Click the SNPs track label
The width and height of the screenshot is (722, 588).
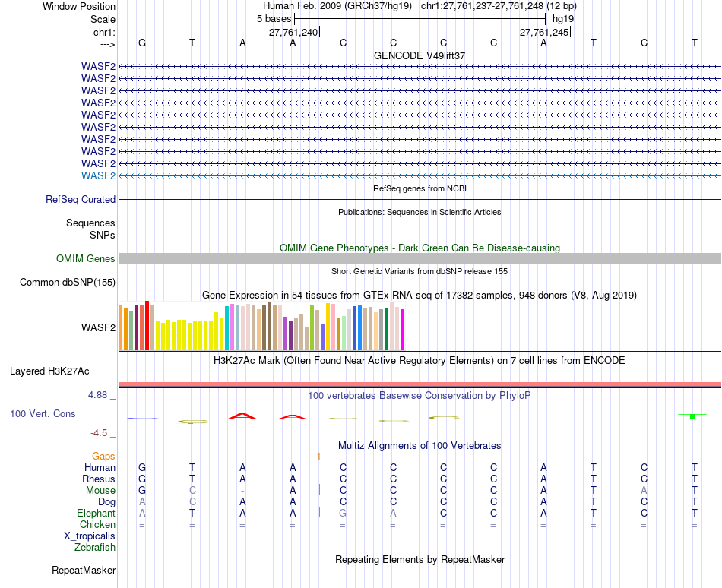(x=103, y=235)
